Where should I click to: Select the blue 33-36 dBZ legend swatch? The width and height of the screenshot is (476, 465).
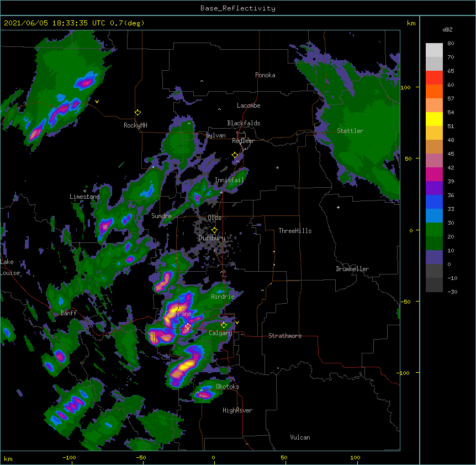click(434, 202)
